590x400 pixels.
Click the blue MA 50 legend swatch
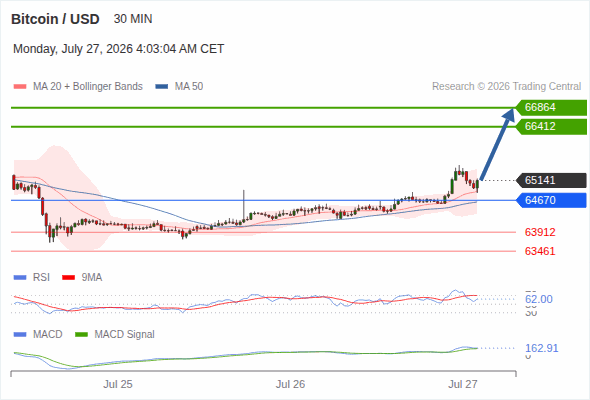coord(161,87)
